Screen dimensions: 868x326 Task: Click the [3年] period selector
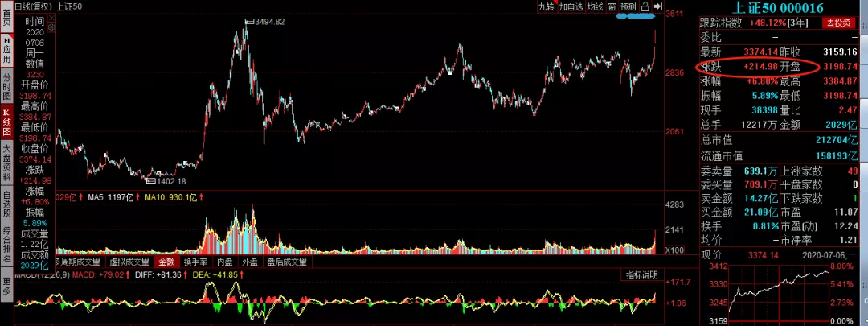(x=798, y=23)
